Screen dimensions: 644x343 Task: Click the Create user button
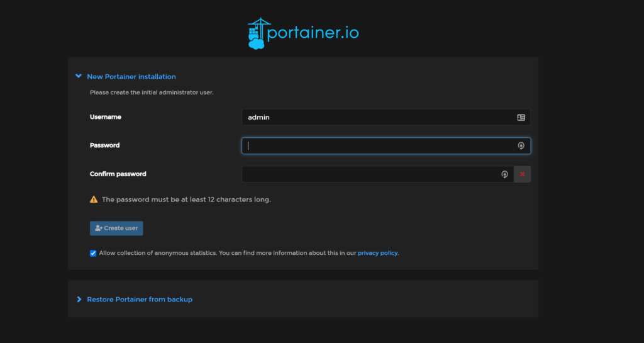pos(116,228)
